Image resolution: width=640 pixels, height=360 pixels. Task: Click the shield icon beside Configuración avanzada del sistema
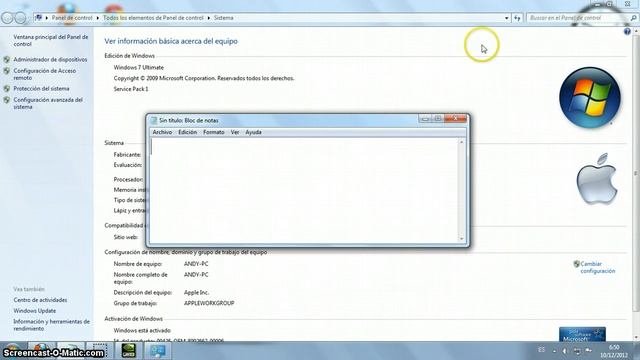[7, 100]
